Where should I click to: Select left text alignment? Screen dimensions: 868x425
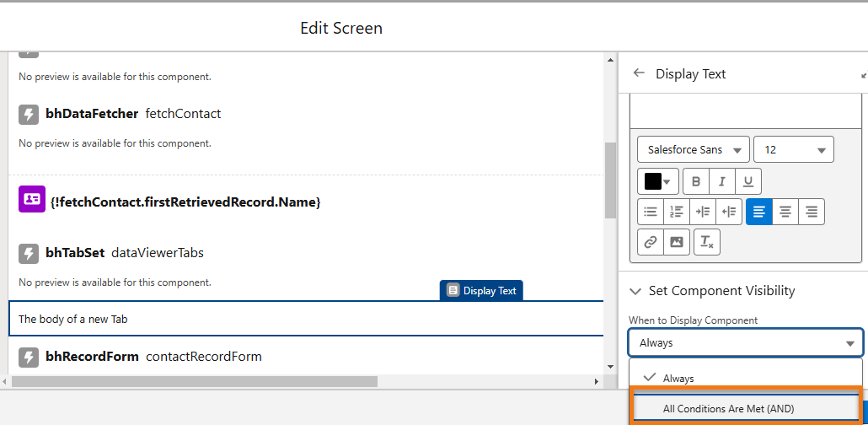click(x=759, y=212)
